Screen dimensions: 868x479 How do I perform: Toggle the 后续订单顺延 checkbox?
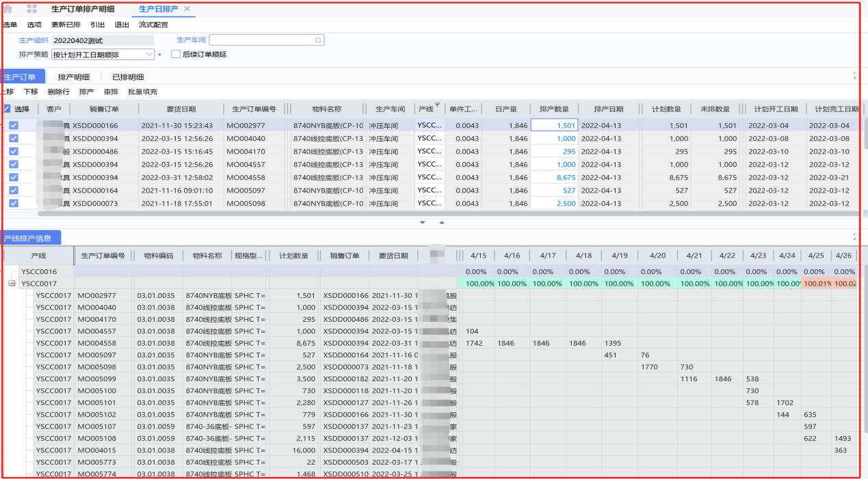tap(176, 54)
